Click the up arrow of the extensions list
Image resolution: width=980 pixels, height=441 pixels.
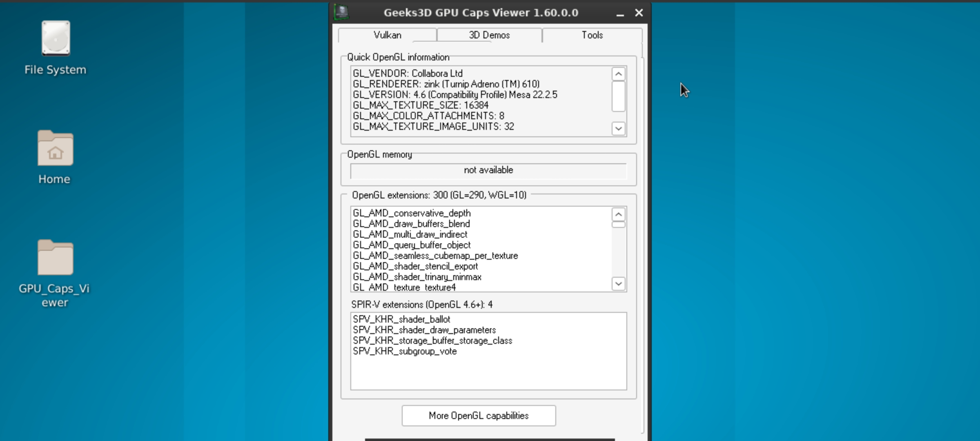click(618, 214)
